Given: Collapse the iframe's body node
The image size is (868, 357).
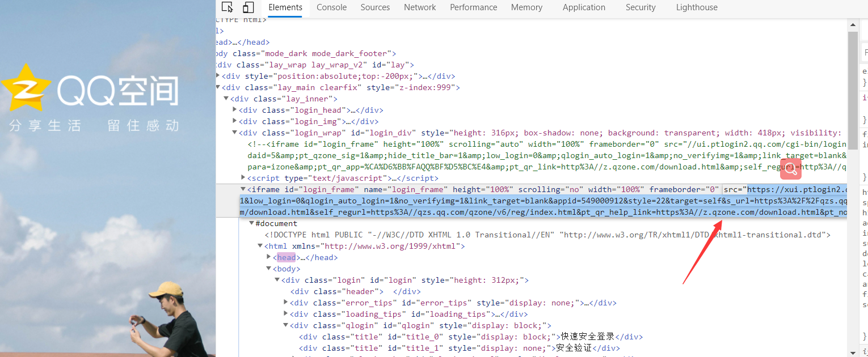Looking at the screenshot, I should [269, 269].
